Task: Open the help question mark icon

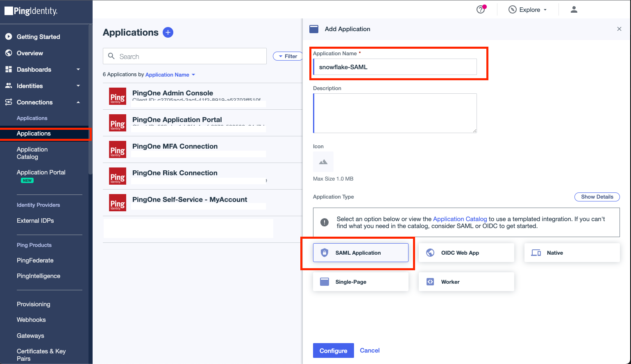Action: pyautogui.click(x=481, y=9)
